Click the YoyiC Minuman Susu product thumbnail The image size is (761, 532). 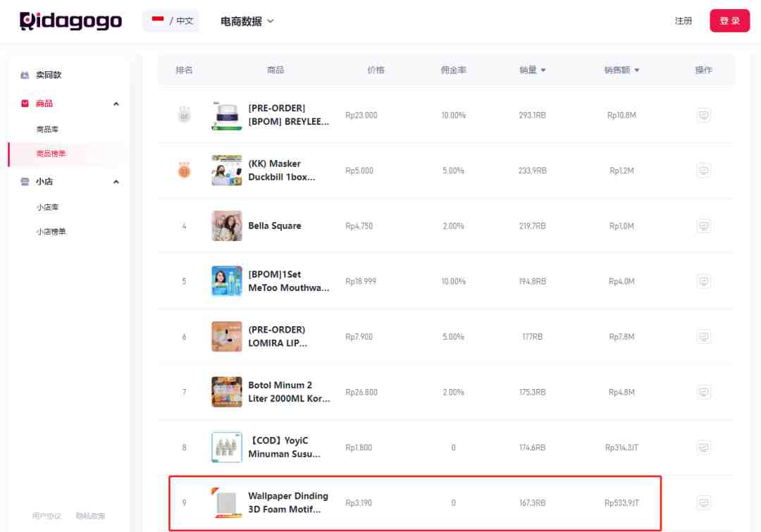[x=227, y=447]
